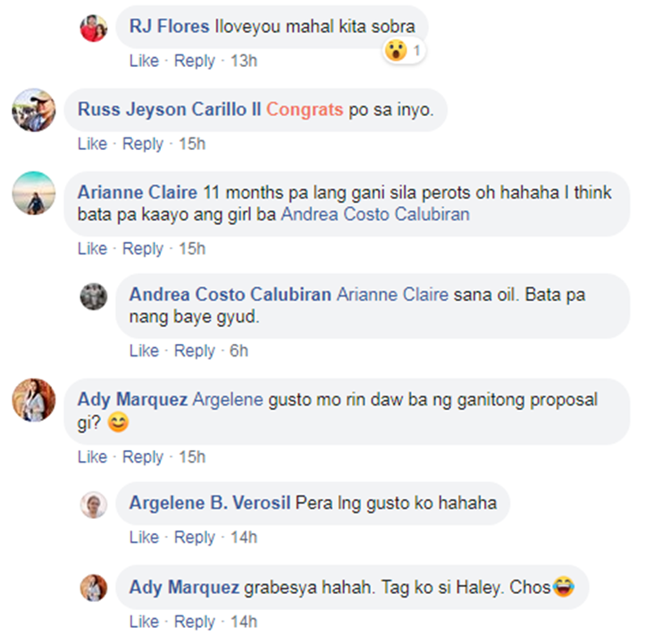Open Andrea Costo Calubiran's avatar
670x644 pixels.
[x=94, y=297]
